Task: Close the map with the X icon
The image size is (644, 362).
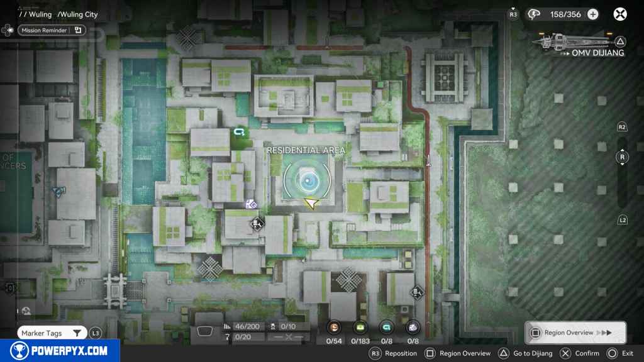Action: (620, 14)
